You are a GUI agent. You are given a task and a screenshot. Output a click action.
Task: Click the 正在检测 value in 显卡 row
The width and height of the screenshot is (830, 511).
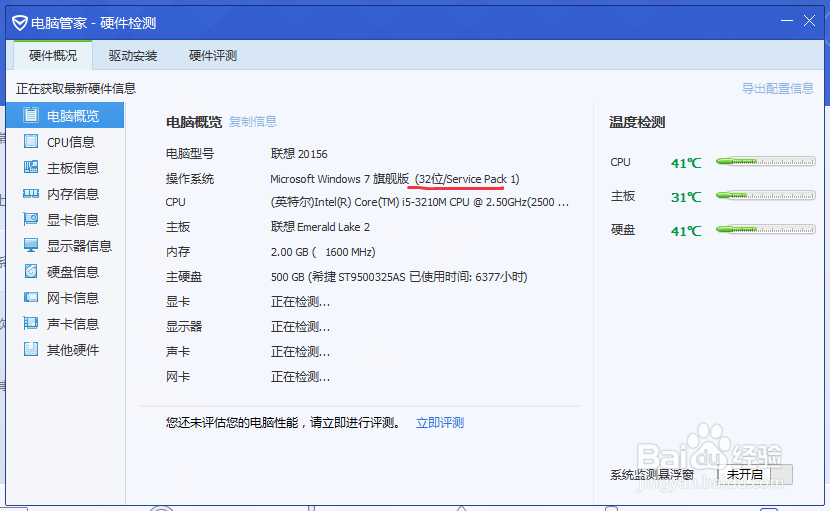pos(300,302)
